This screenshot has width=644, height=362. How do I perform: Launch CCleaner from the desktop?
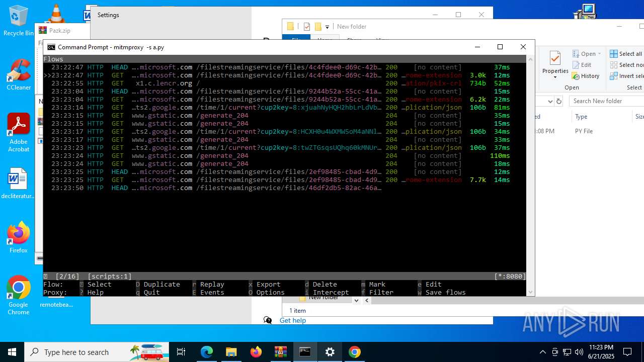(x=19, y=74)
